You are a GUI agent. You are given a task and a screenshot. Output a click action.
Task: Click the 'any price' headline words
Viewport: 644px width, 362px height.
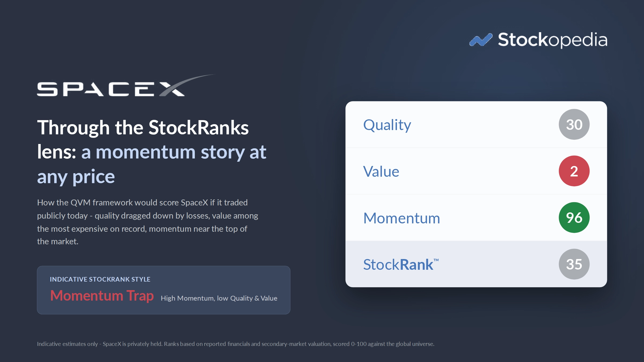pyautogui.click(x=76, y=177)
